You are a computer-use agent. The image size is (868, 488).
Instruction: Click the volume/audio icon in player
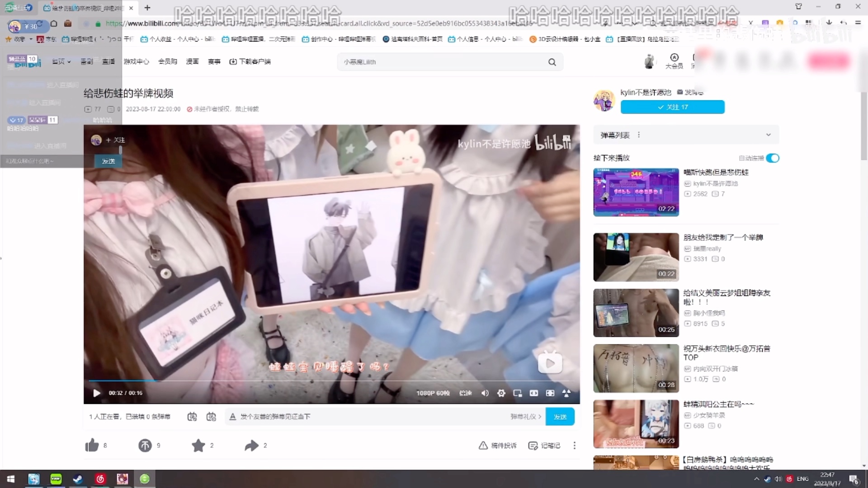(485, 393)
